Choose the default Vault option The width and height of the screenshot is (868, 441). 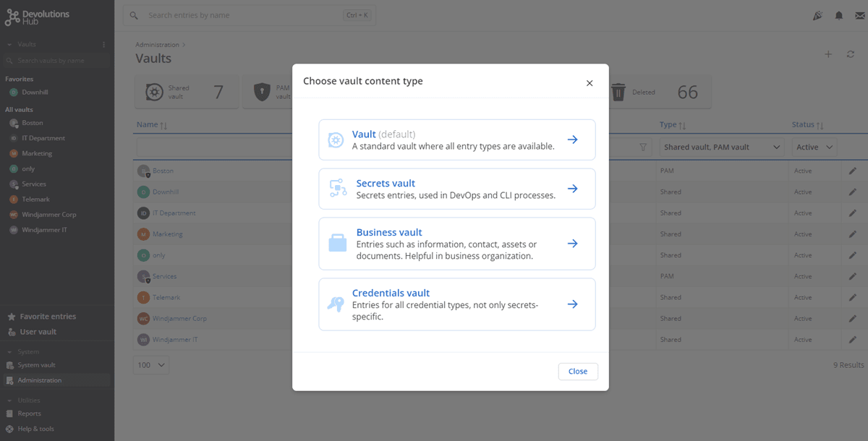coord(456,140)
